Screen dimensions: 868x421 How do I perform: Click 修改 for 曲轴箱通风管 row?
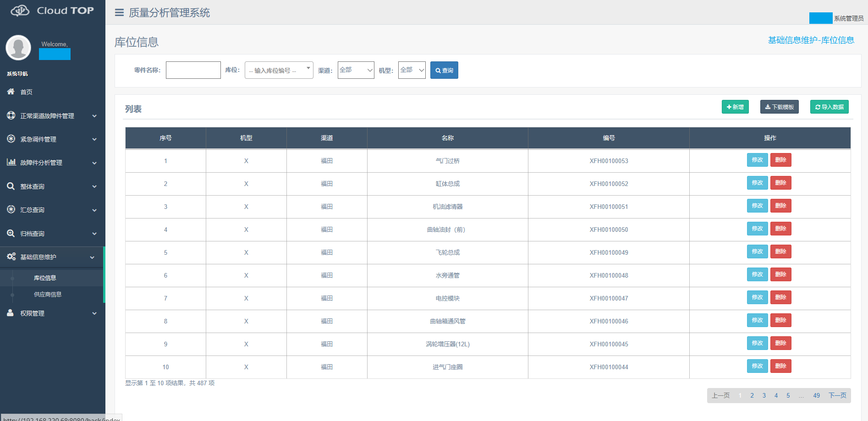[758, 320]
